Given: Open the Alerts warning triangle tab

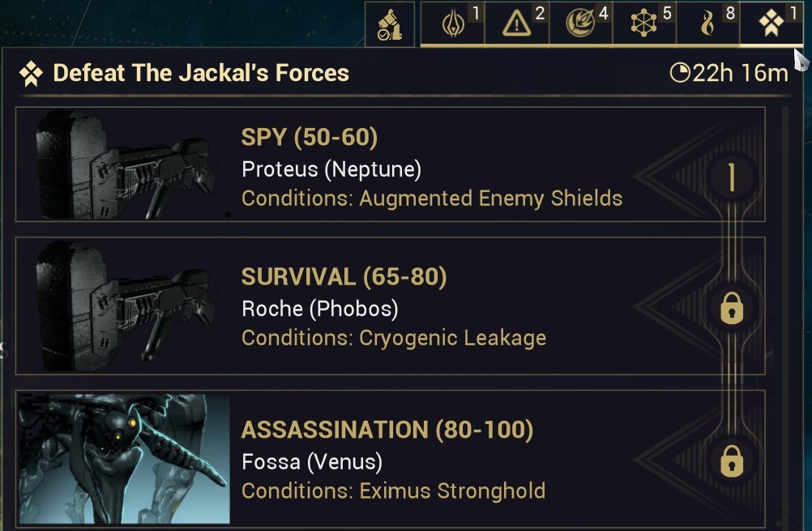Looking at the screenshot, I should coord(516,24).
